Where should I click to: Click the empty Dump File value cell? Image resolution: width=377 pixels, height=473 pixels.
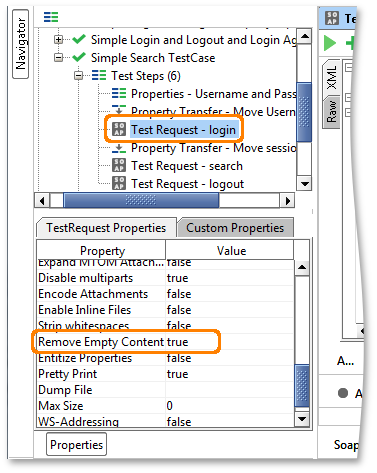click(230, 390)
